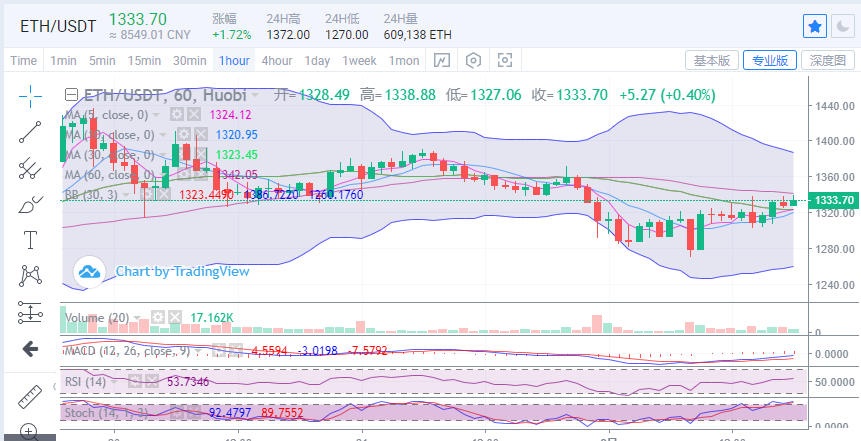Open settings for Stoch indicator
Viewport: 861px width, 441px height.
click(x=177, y=412)
